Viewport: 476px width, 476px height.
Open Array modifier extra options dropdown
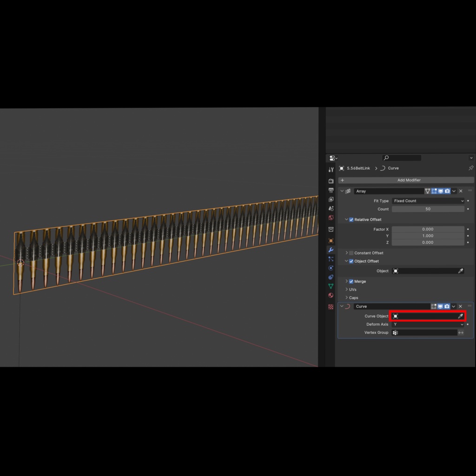454,191
